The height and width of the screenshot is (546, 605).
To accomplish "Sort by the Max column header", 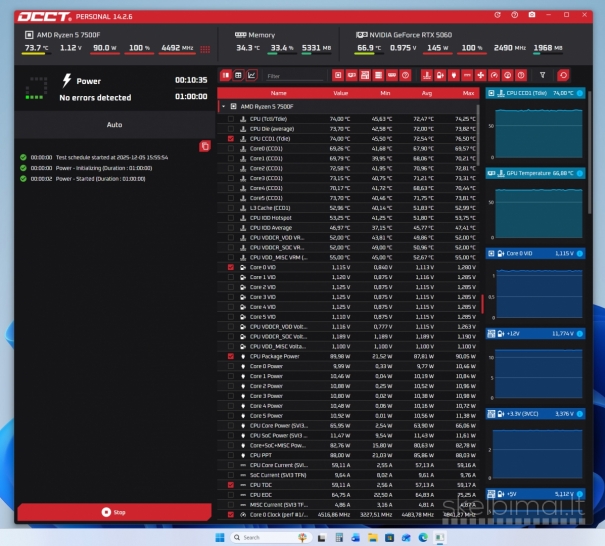I will click(x=468, y=92).
